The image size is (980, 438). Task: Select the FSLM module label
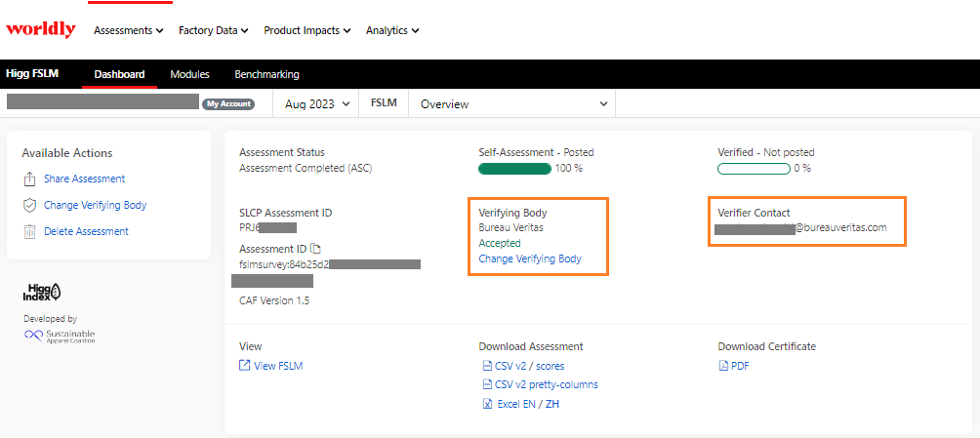point(384,103)
